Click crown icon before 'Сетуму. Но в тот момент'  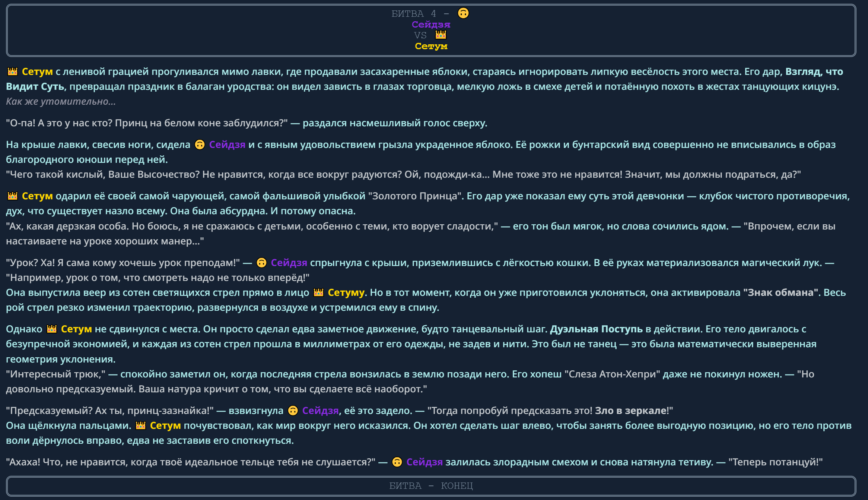[318, 292]
